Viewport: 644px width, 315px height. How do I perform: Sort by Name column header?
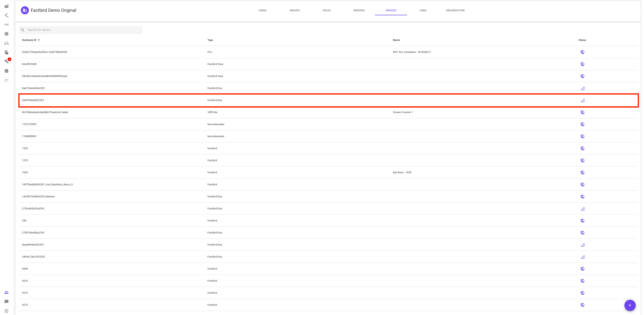[x=396, y=40]
